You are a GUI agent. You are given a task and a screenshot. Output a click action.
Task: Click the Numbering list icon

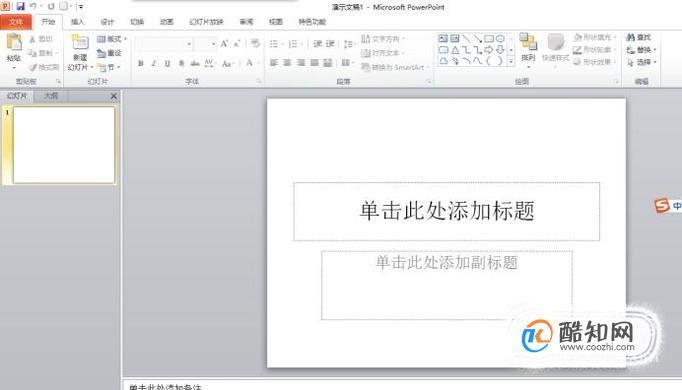click(x=293, y=44)
